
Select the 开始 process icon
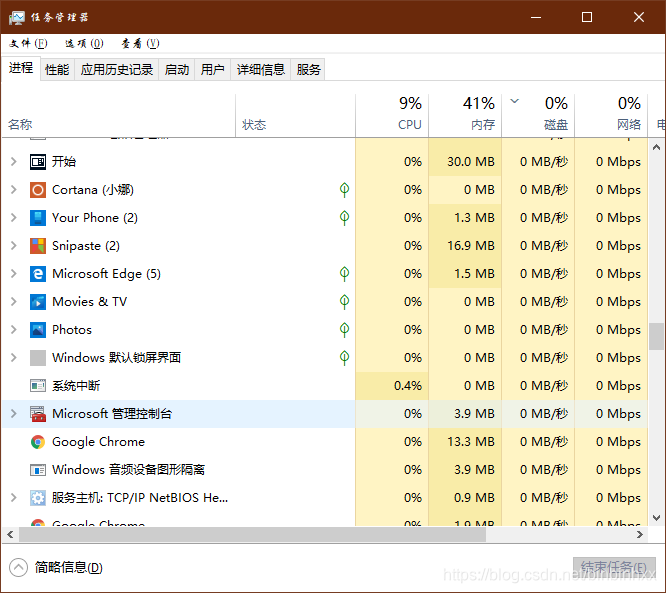coord(38,162)
